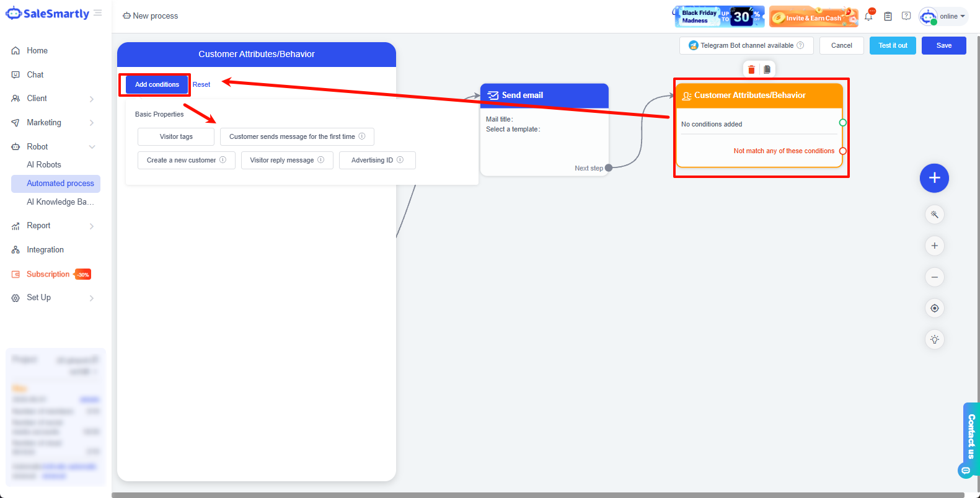Open the notifications bell

tap(868, 16)
